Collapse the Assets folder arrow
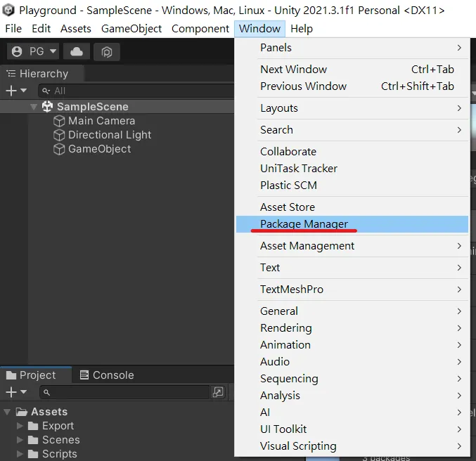This screenshot has height=461, width=476. point(7,412)
